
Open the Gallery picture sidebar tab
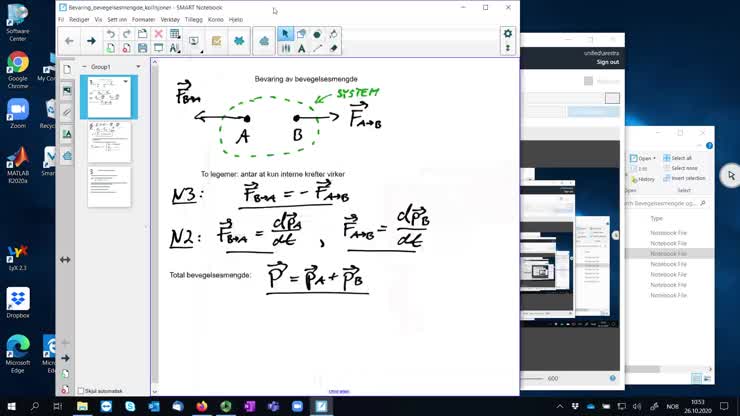point(67,91)
